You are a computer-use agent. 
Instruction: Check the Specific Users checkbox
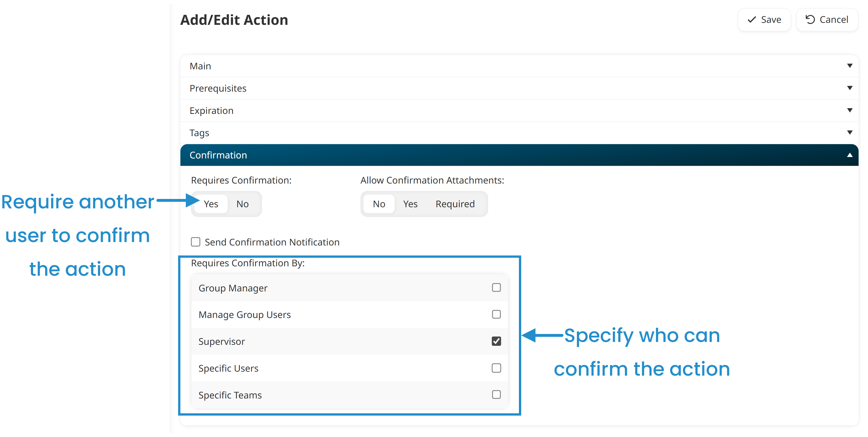[x=496, y=368]
